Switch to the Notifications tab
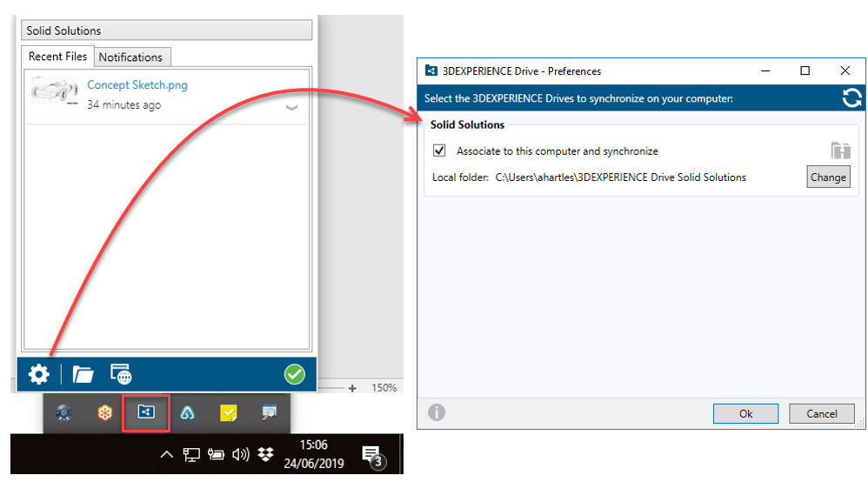 click(130, 57)
